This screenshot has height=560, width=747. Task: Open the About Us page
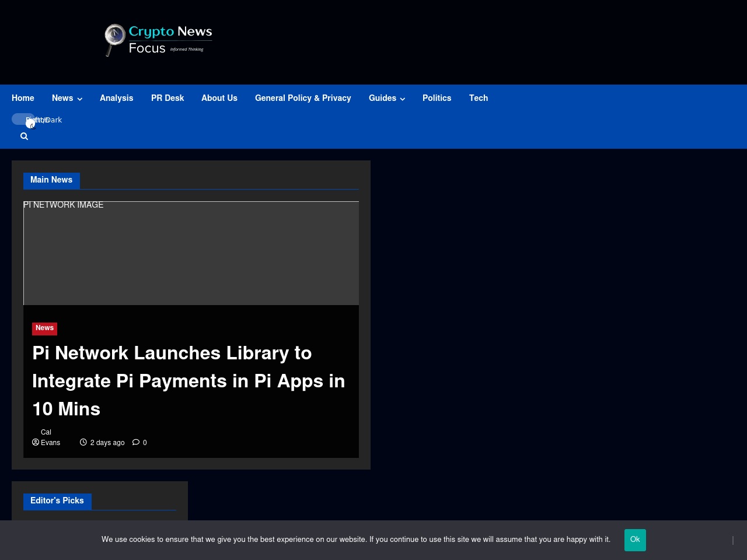tap(219, 98)
